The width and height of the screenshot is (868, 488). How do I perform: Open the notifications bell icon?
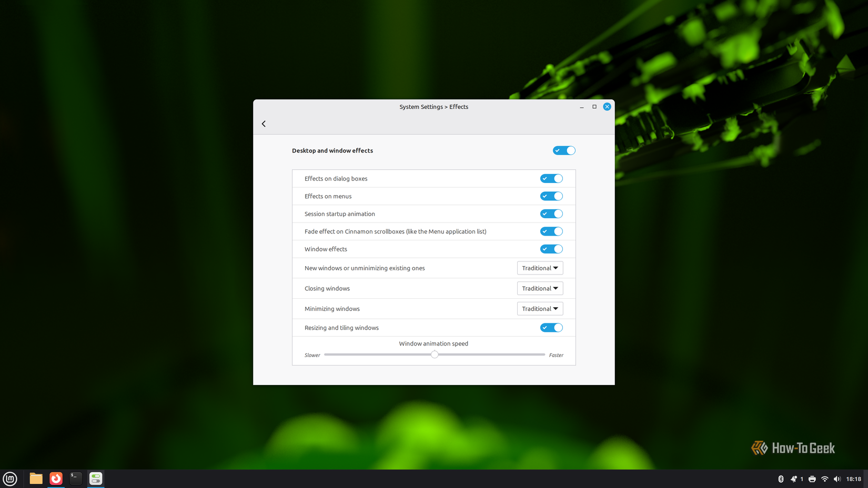point(793,479)
